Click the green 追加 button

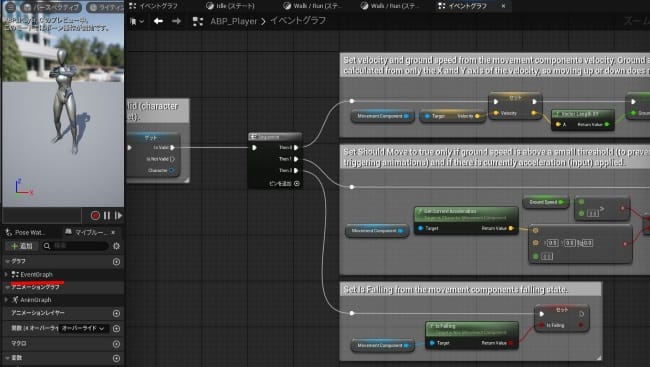click(22, 246)
